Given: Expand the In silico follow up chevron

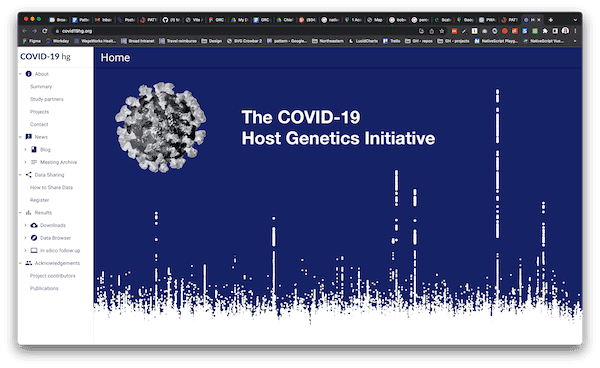Looking at the screenshot, I should (x=25, y=251).
